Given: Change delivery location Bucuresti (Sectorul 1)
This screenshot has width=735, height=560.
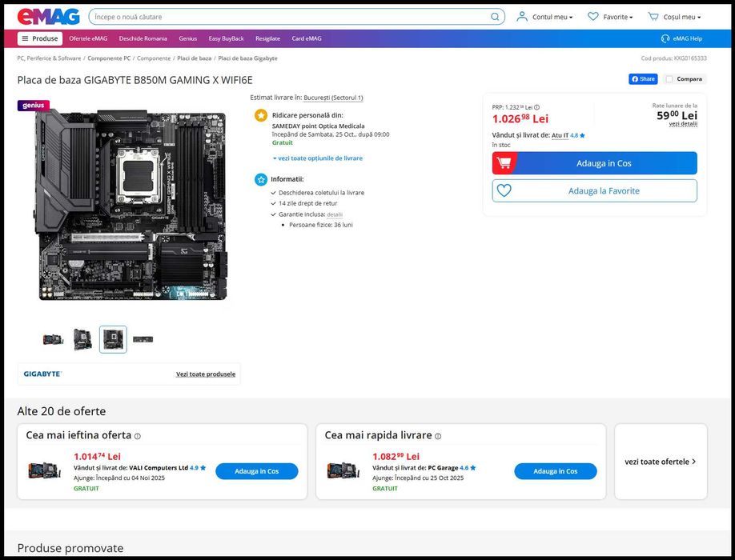Looking at the screenshot, I should coord(333,98).
